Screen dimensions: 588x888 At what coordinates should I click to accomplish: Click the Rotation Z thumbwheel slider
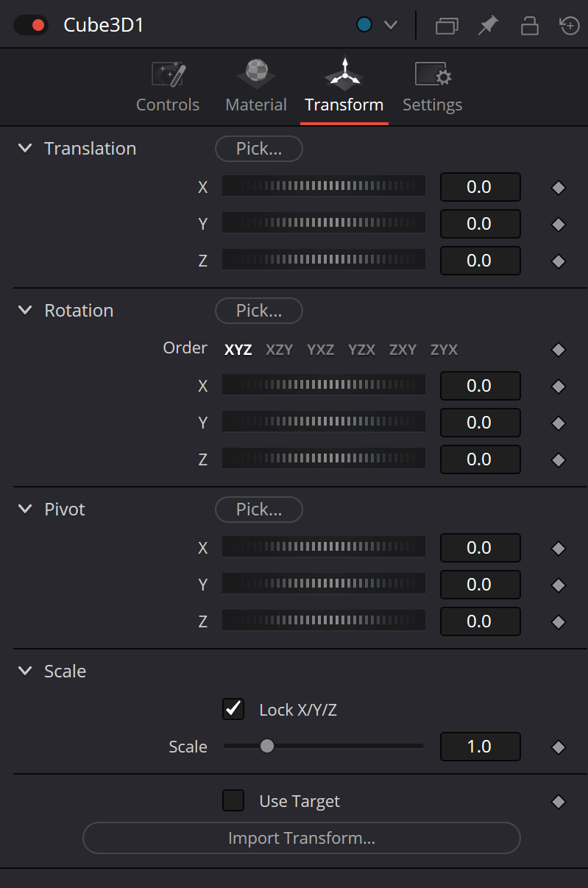click(324, 459)
